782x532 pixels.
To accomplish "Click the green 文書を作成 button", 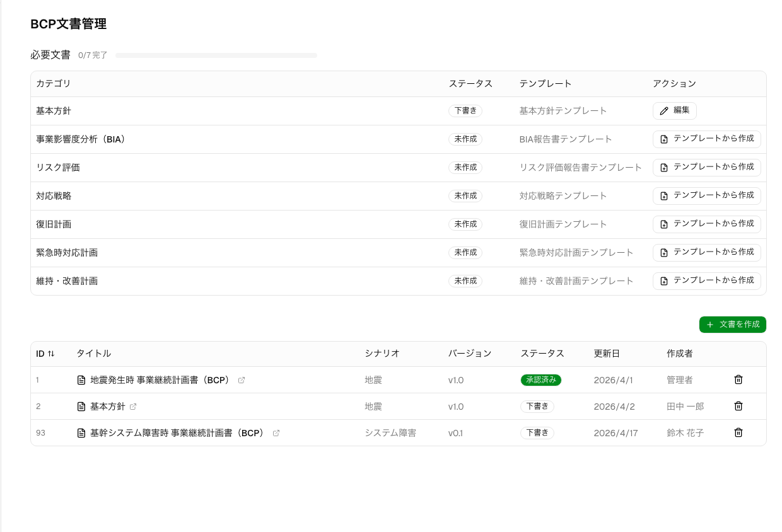I will click(733, 325).
